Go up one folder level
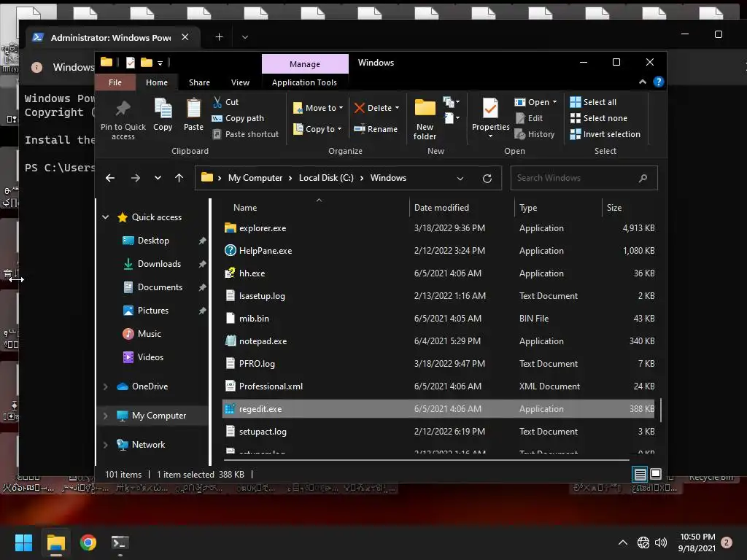Viewport: 747px width, 560px height. (179, 178)
